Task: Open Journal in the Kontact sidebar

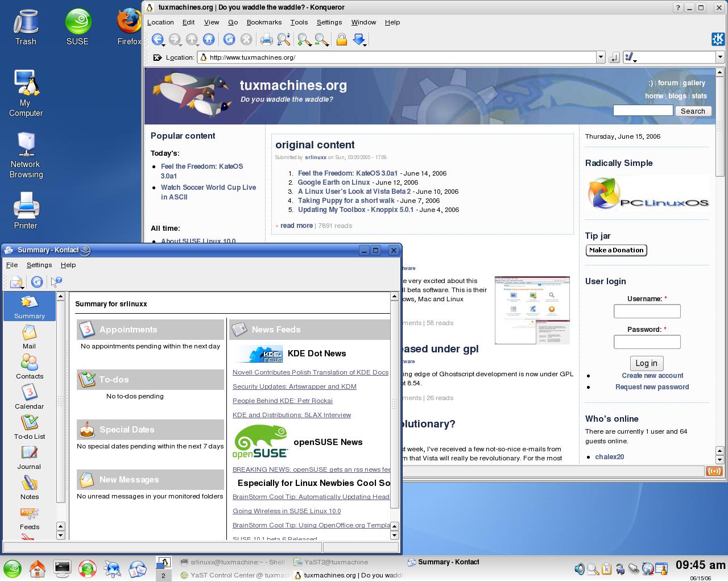Action: tap(29, 458)
